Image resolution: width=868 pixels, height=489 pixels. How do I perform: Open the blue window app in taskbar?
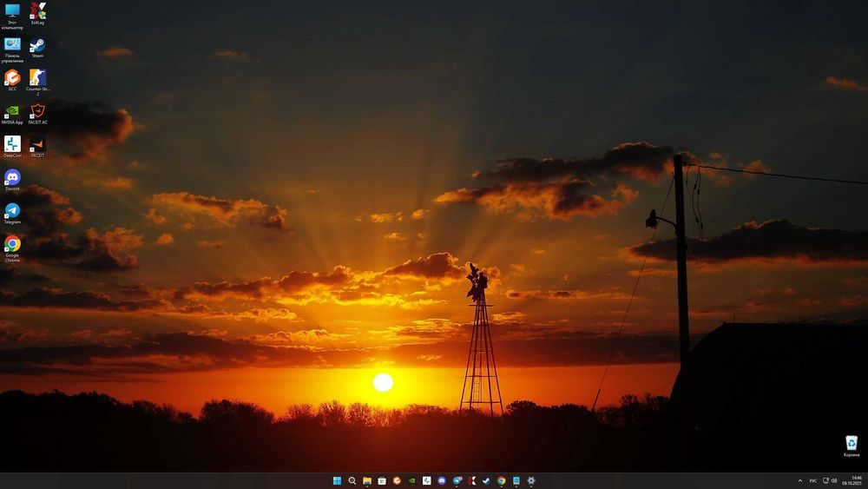pos(516,480)
